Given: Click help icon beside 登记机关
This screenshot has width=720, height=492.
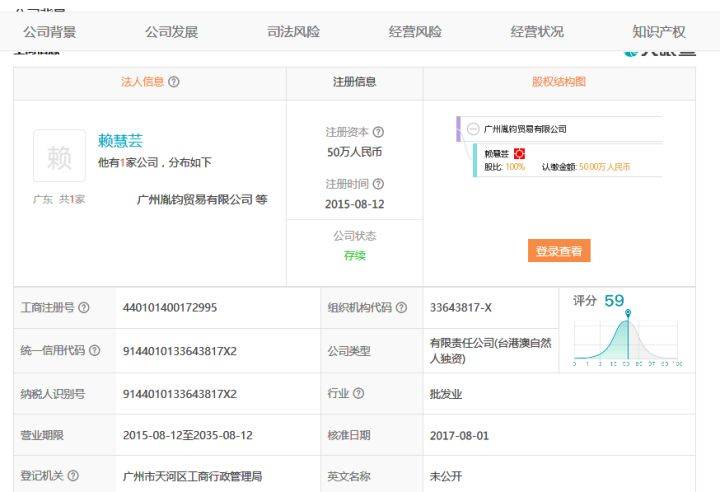Looking at the screenshot, I should pyautogui.click(x=73, y=476).
